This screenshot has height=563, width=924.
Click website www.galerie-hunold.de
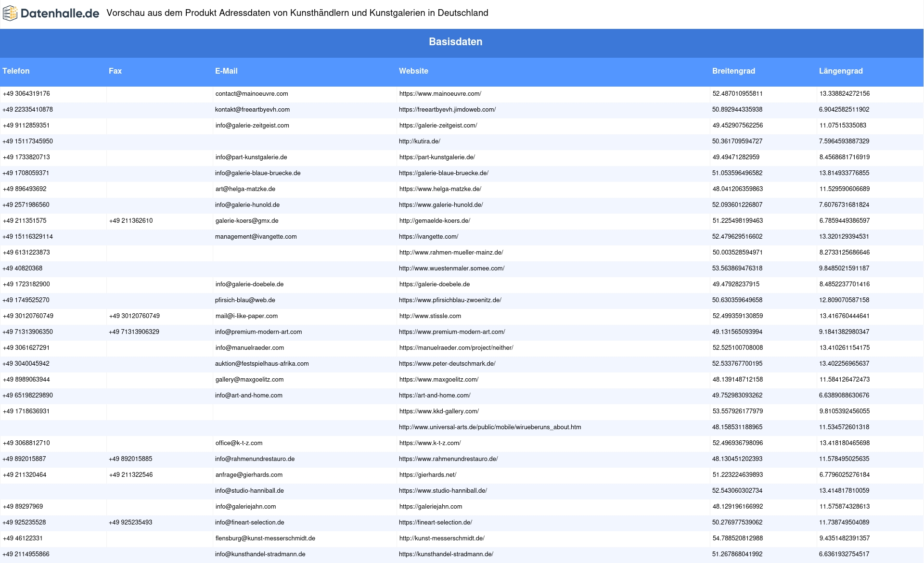point(441,205)
